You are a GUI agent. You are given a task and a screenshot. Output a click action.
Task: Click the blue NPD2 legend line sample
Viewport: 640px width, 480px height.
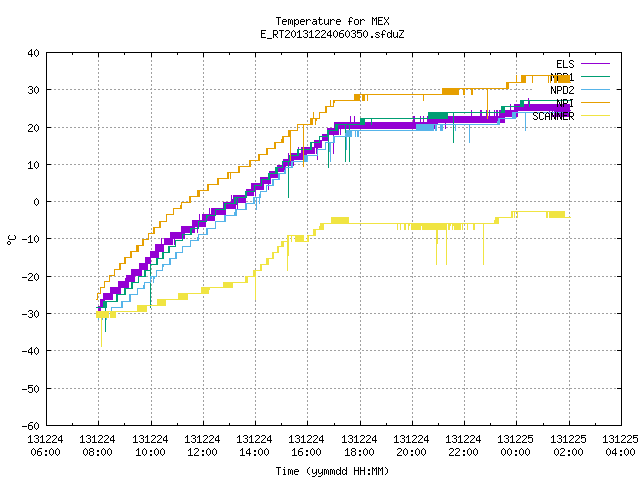595,90
